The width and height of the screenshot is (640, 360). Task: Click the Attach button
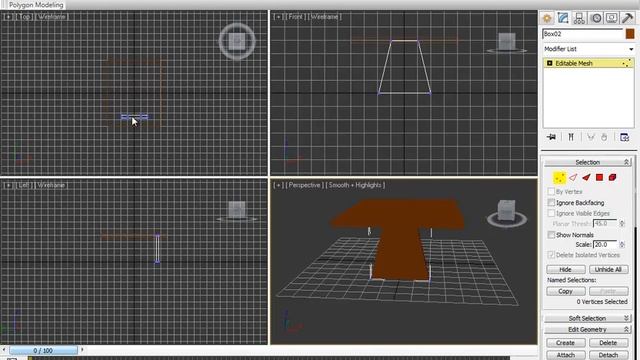click(566, 355)
